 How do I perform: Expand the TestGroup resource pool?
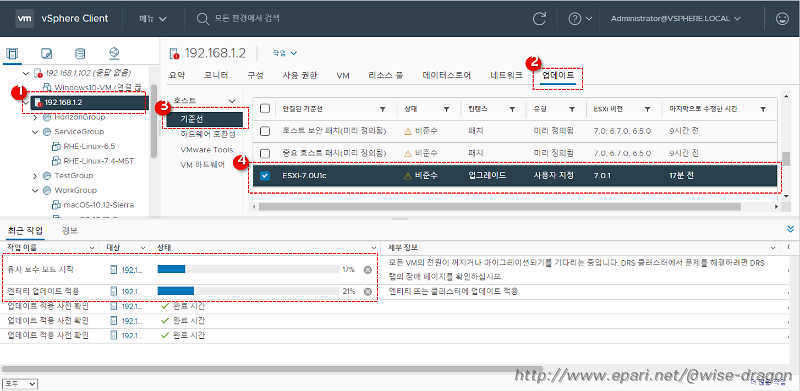tap(35, 176)
